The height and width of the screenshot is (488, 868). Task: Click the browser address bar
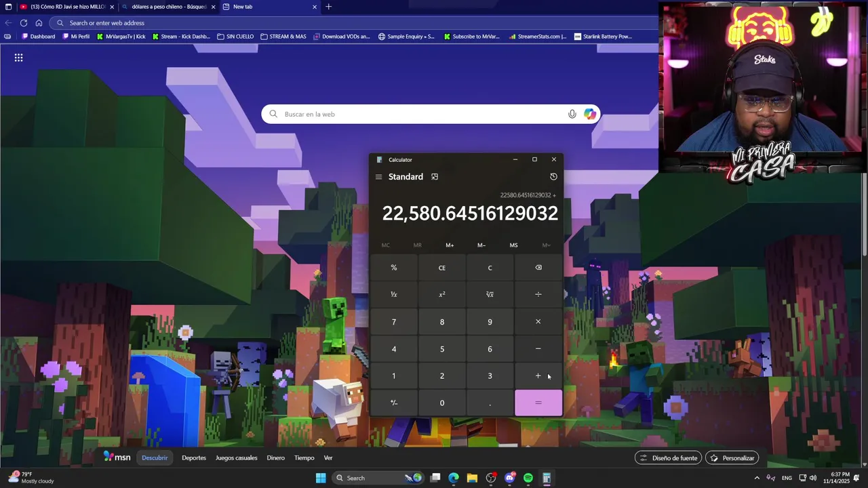[x=353, y=22]
